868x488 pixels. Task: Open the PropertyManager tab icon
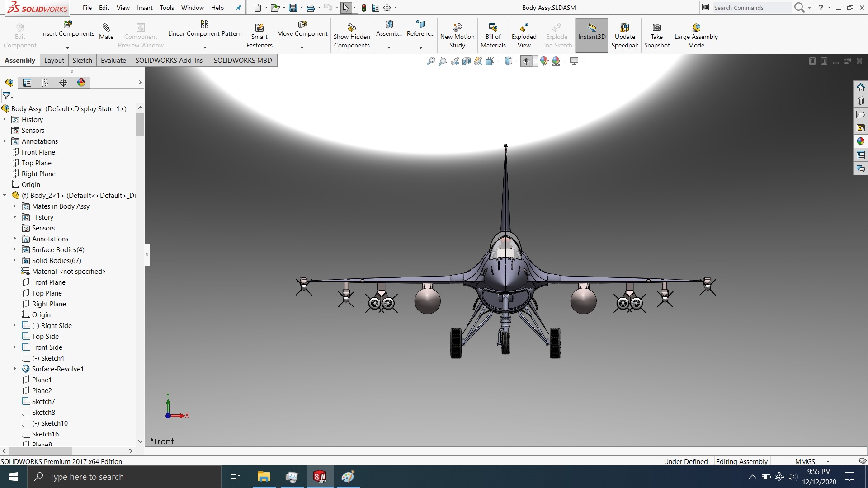(27, 83)
